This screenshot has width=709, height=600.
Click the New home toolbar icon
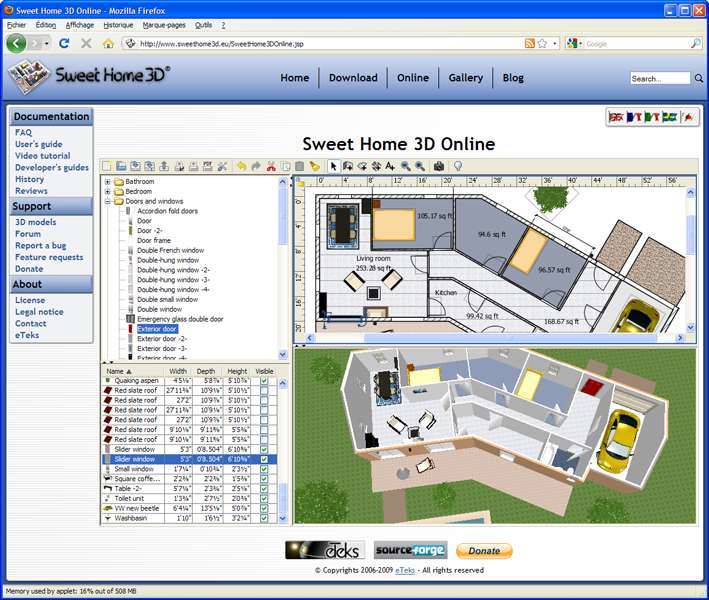point(107,166)
